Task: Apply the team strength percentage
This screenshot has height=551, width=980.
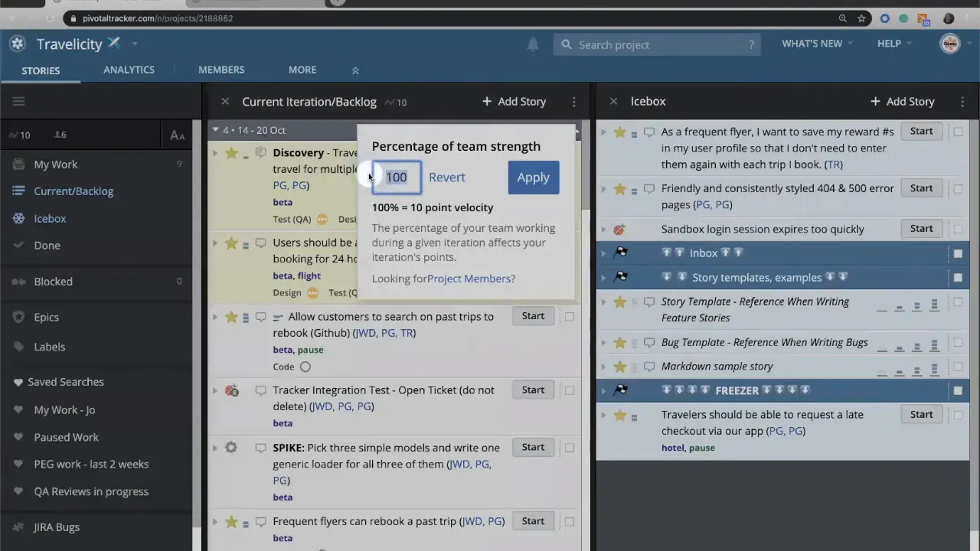Action: pos(533,178)
